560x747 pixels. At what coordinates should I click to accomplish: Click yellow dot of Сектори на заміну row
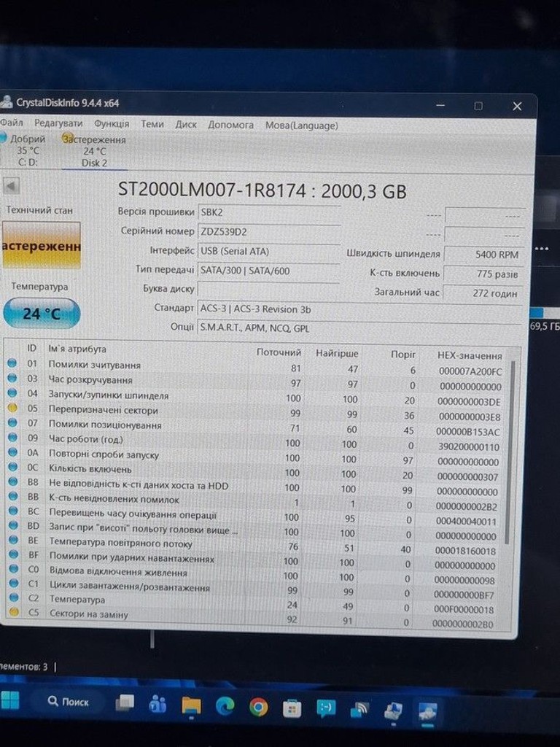click(x=14, y=612)
